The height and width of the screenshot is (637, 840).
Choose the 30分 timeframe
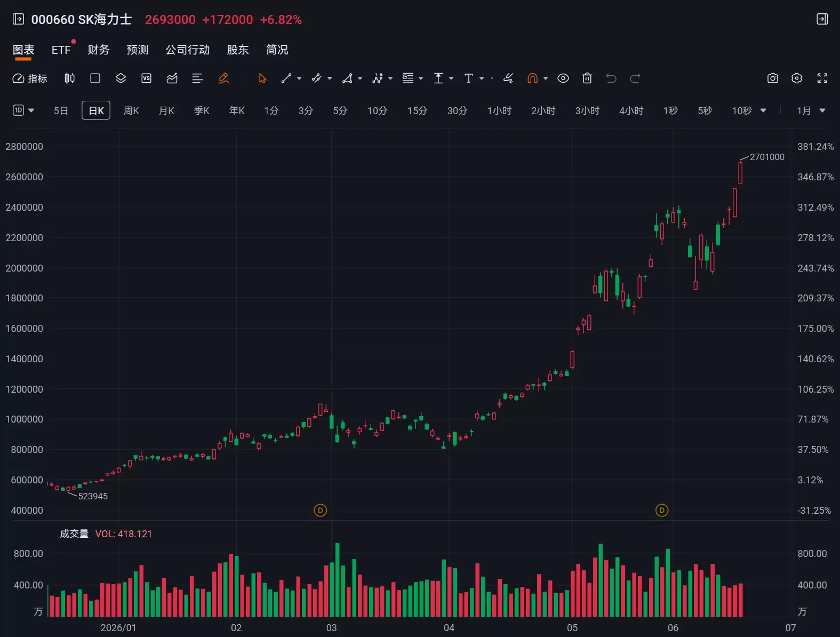point(457,110)
